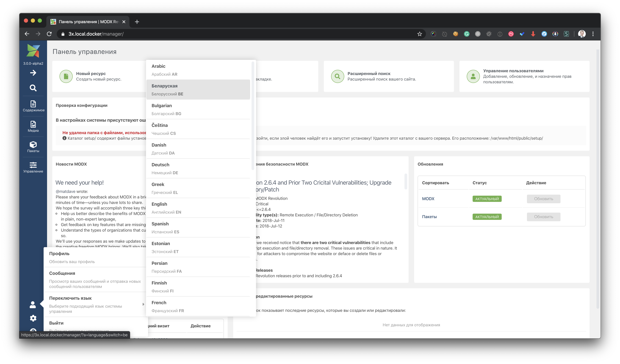
Task: Select Беларуская language
Action: (198, 90)
